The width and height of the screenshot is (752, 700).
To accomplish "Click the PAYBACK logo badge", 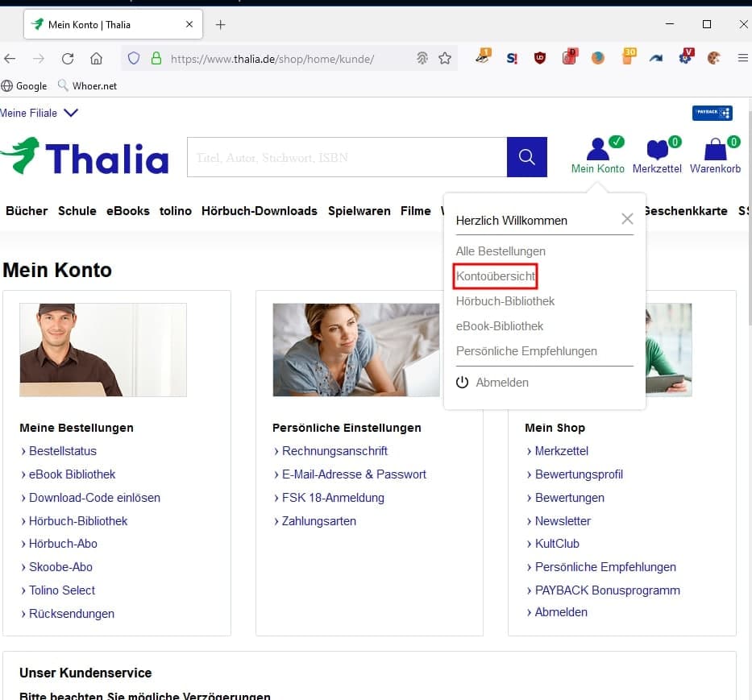I will tap(712, 113).
